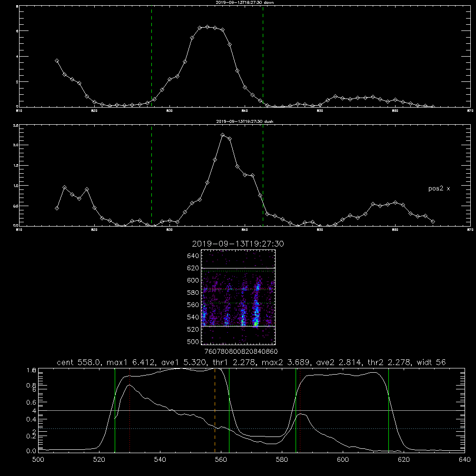Click the last diamond marker of the dusk curve

coord(433,222)
